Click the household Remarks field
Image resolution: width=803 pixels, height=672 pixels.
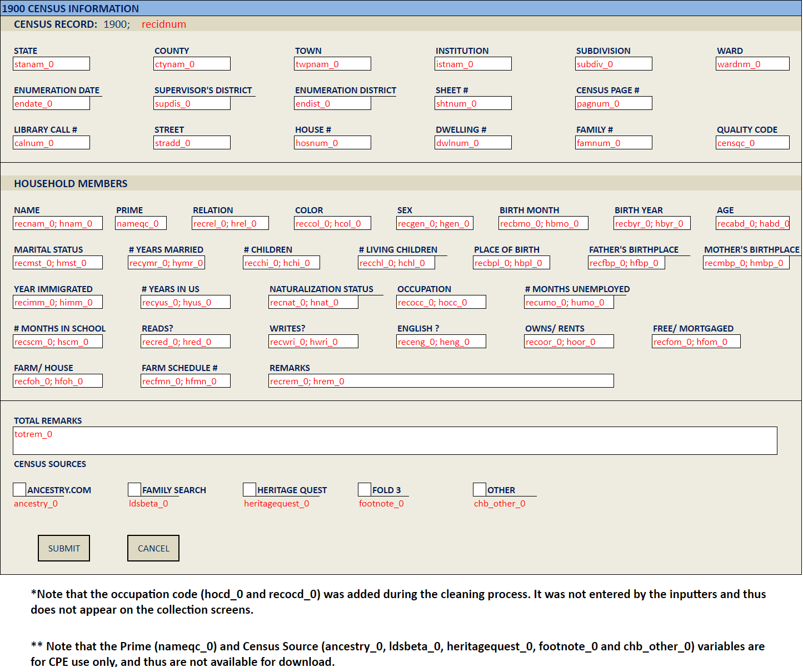(x=441, y=381)
